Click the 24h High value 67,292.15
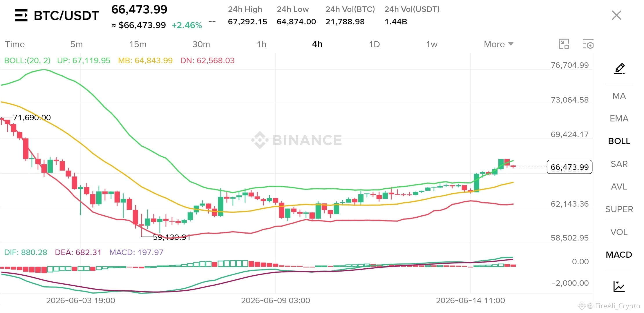 (x=247, y=22)
